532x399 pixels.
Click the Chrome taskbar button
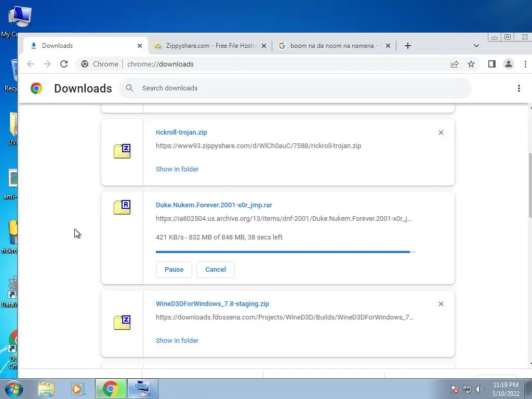(111, 389)
